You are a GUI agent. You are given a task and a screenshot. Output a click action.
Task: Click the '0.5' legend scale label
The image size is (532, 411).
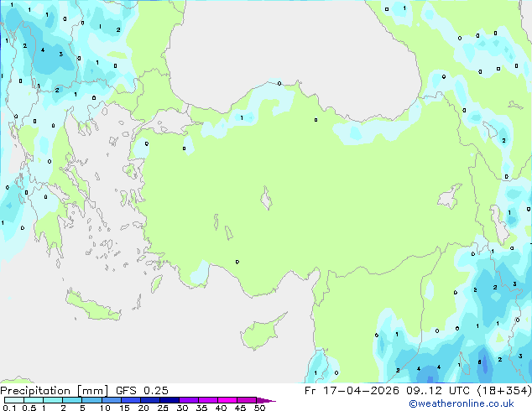(29, 408)
